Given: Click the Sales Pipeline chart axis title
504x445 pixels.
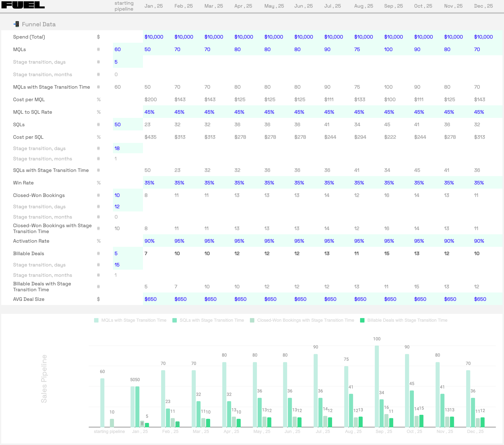Looking at the screenshot, I should point(44,378).
